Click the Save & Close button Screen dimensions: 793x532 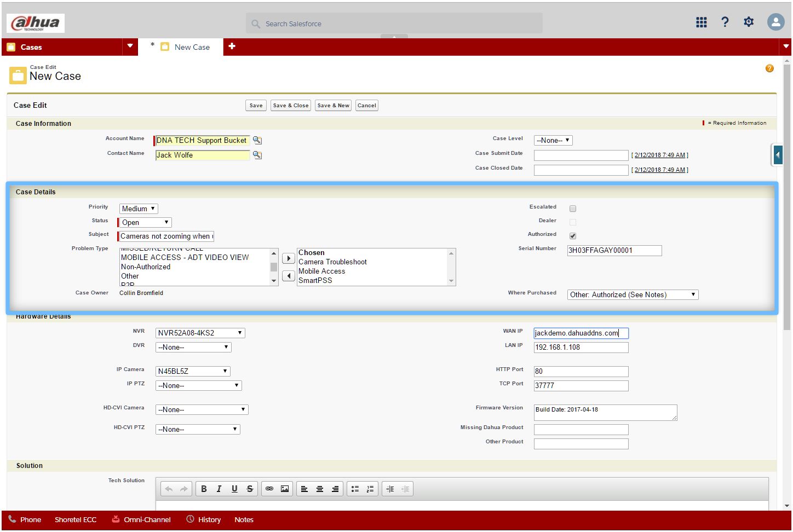[x=291, y=106]
